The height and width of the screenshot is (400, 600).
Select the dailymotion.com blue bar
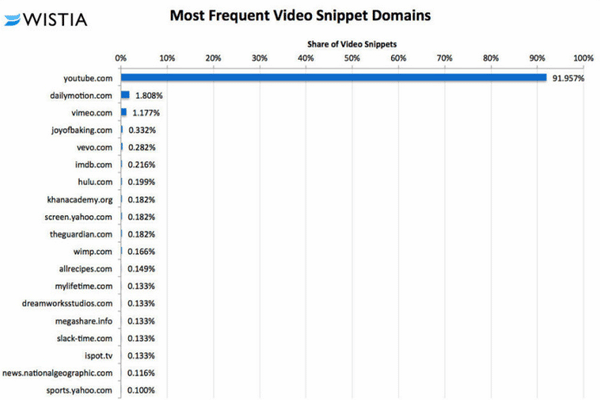click(x=125, y=95)
